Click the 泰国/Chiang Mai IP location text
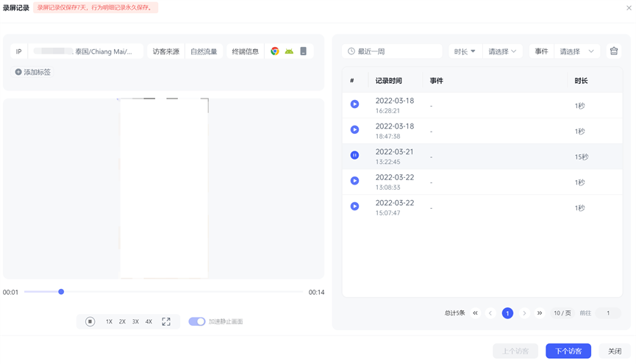The image size is (636, 364). (x=104, y=51)
